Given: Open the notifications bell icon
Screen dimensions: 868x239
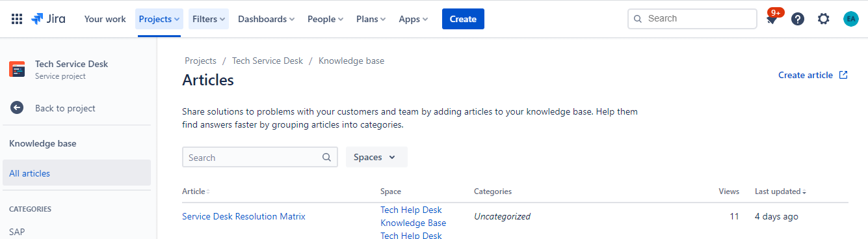Looking at the screenshot, I should point(772,19).
